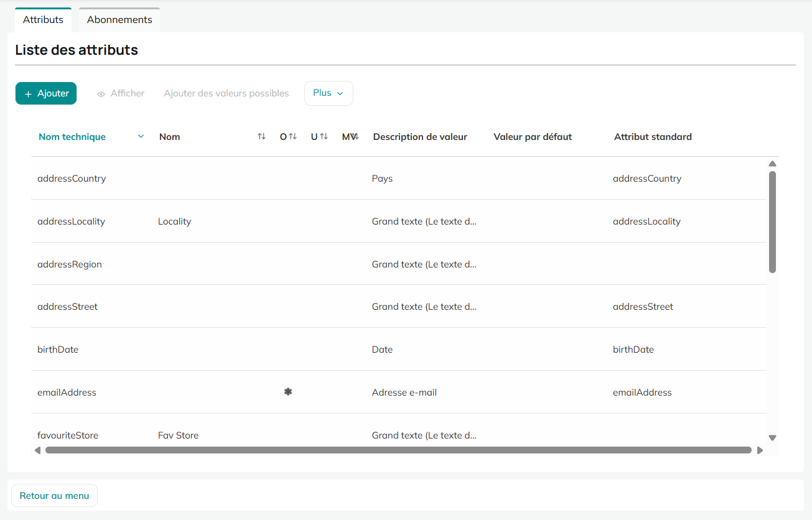Open the Abonnements tab
Viewport: 812px width, 520px height.
click(119, 20)
